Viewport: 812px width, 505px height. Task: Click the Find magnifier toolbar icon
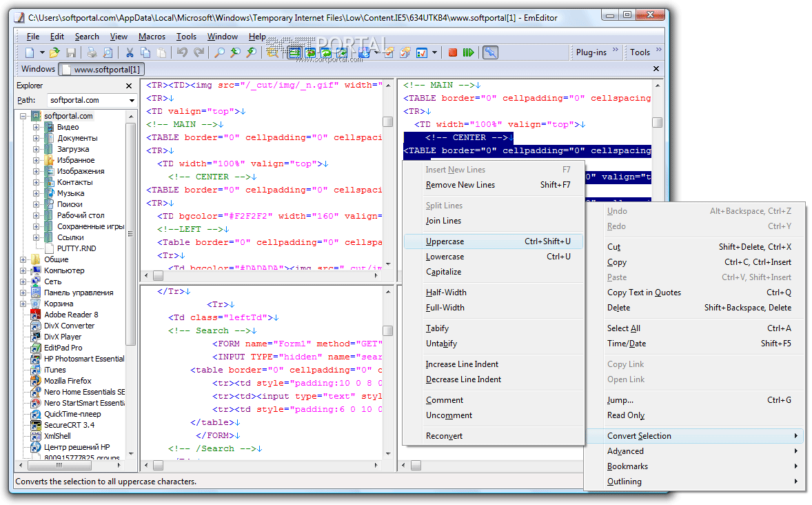tap(219, 52)
